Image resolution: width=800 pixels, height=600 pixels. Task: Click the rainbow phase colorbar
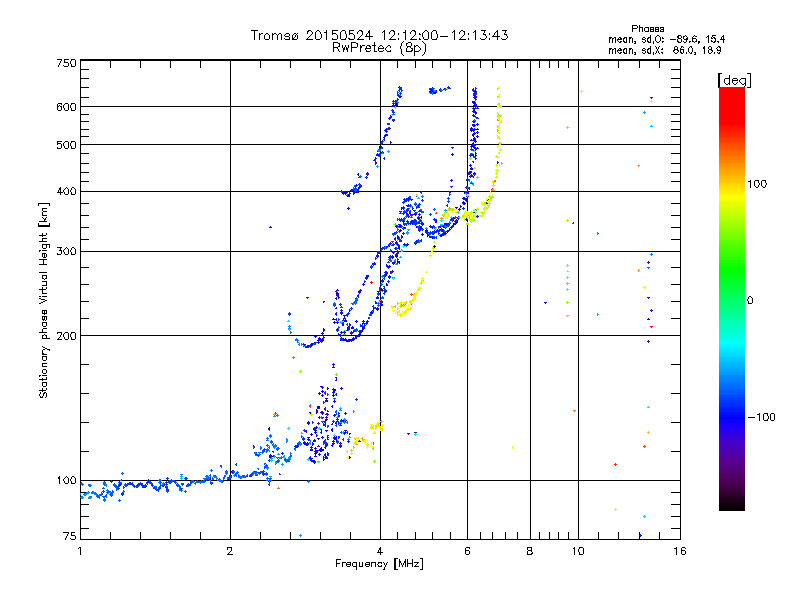[x=732, y=298]
